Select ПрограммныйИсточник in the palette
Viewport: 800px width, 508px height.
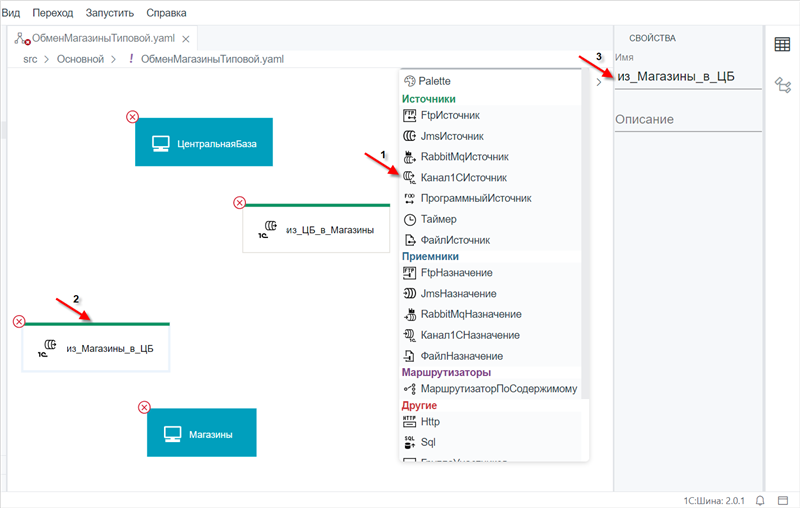(x=490, y=198)
